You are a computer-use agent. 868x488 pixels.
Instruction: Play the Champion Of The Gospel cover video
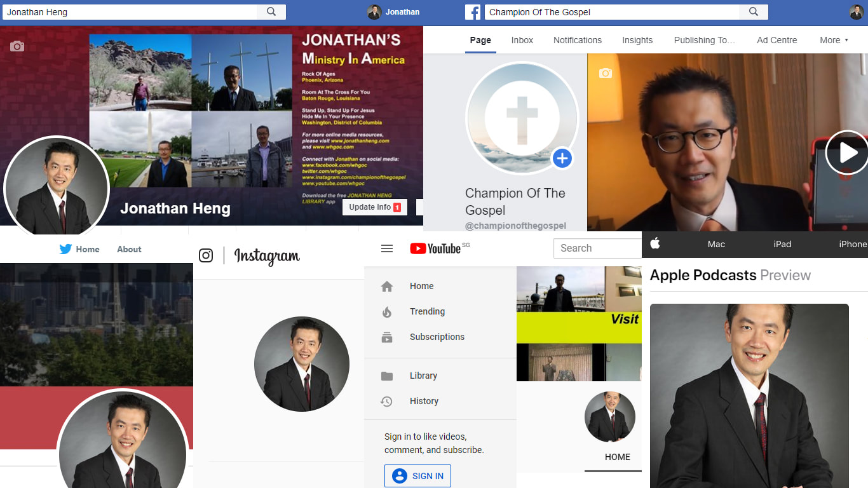(846, 152)
